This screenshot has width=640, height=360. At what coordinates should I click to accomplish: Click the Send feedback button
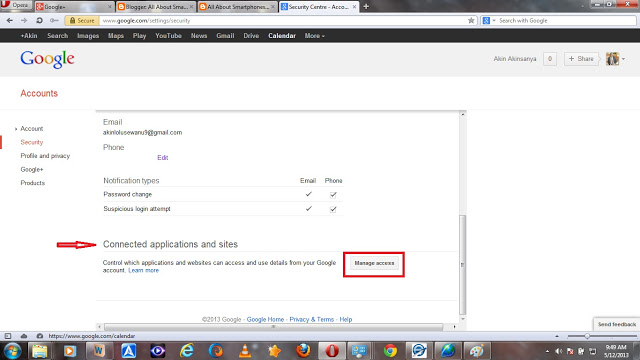[x=617, y=324]
